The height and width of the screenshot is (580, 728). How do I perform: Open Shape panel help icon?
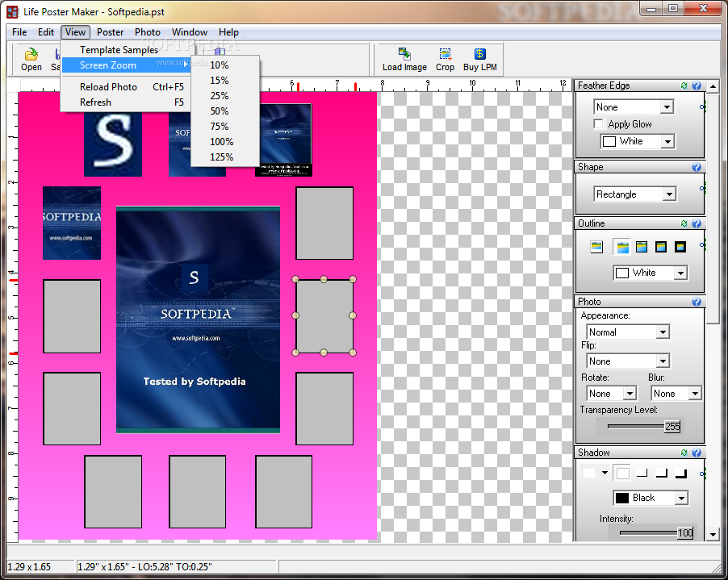[x=697, y=167]
